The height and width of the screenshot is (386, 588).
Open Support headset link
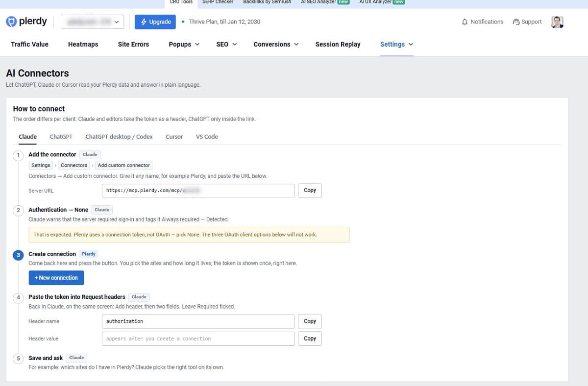(x=527, y=22)
